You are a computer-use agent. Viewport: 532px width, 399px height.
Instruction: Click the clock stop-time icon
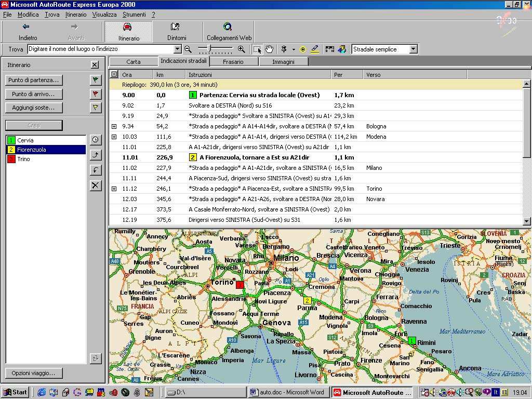pyautogui.click(x=96, y=140)
